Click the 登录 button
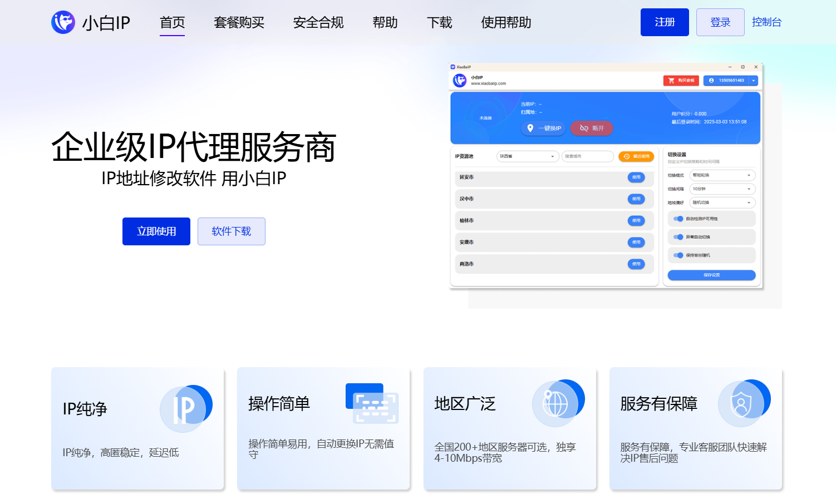This screenshot has height=504, width=836. (x=720, y=22)
